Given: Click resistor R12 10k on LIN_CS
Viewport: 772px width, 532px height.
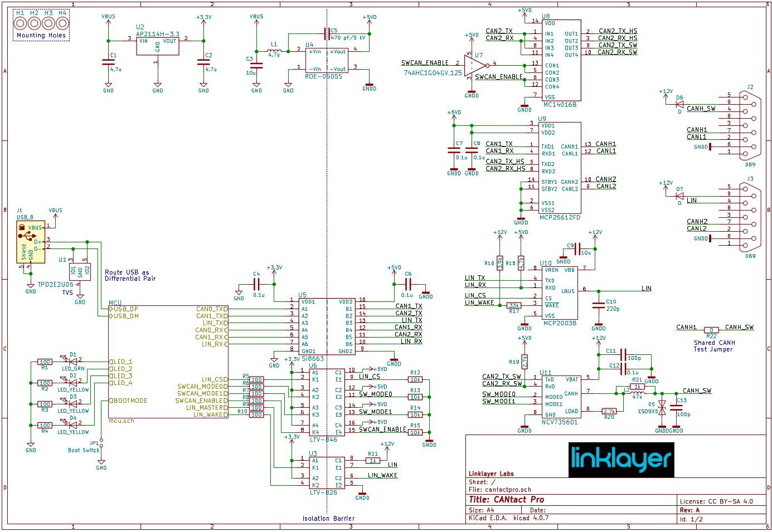Looking at the screenshot, I should [415, 379].
